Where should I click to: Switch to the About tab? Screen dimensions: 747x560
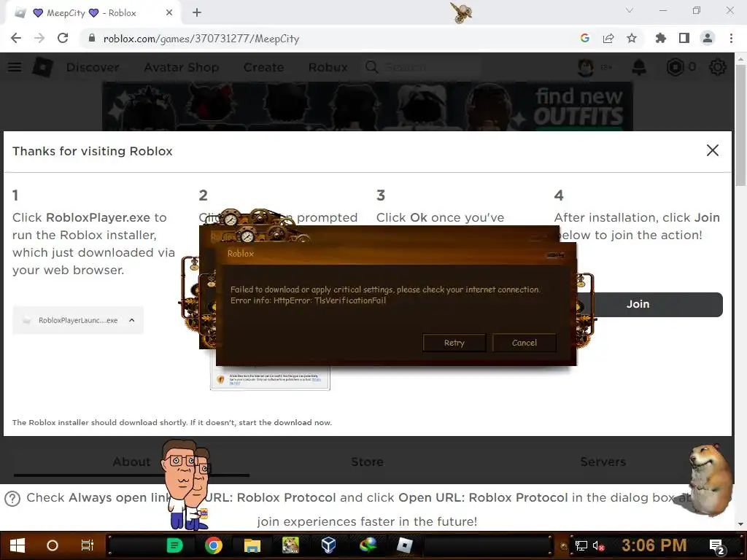click(x=131, y=462)
